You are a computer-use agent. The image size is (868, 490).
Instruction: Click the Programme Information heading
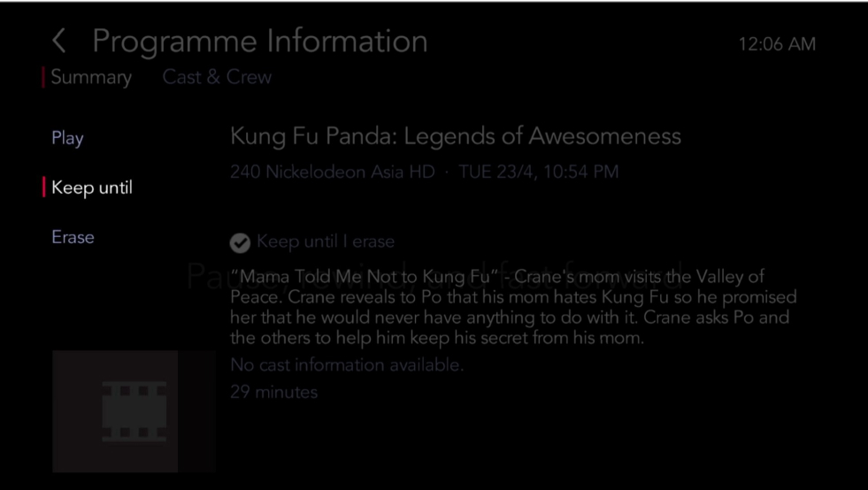click(x=260, y=42)
